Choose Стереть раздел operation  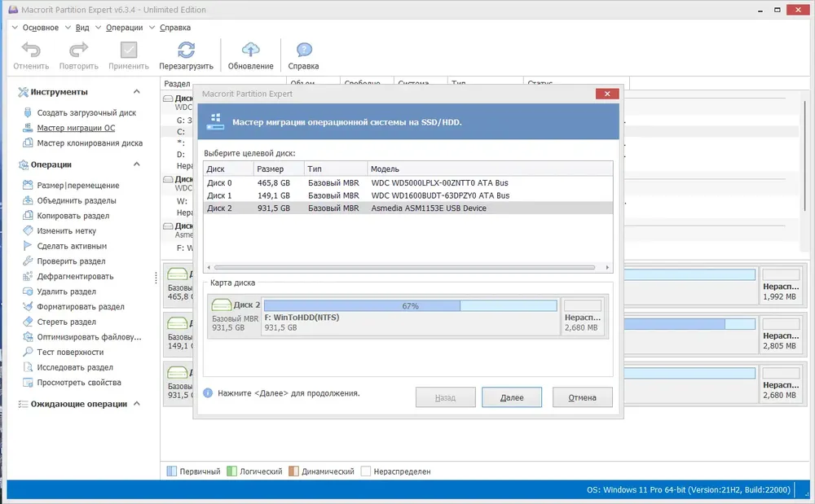(66, 322)
